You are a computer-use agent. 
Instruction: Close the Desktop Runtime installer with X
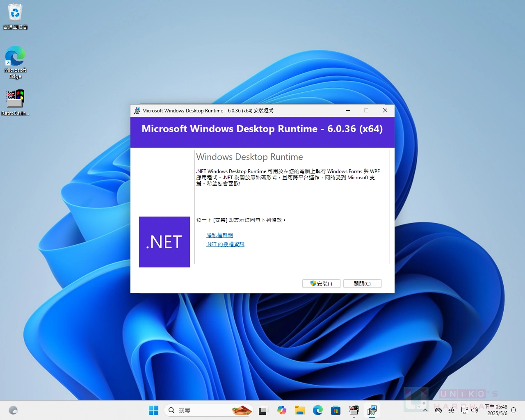coord(385,110)
